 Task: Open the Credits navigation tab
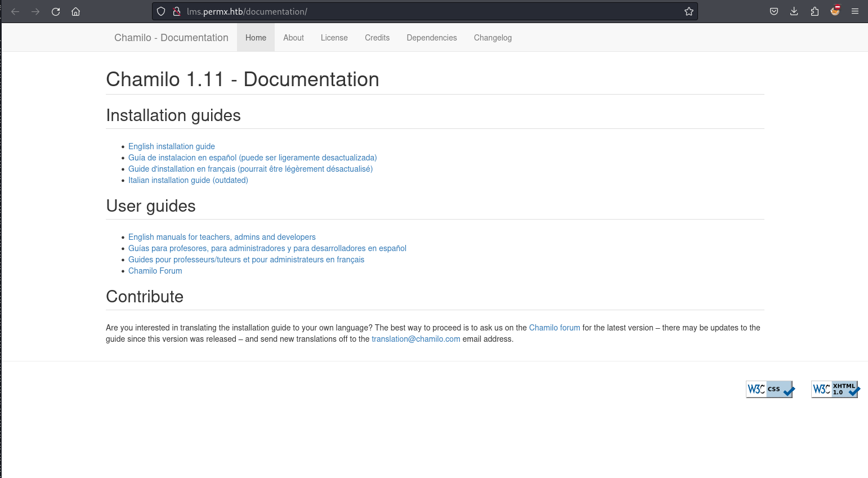point(377,38)
